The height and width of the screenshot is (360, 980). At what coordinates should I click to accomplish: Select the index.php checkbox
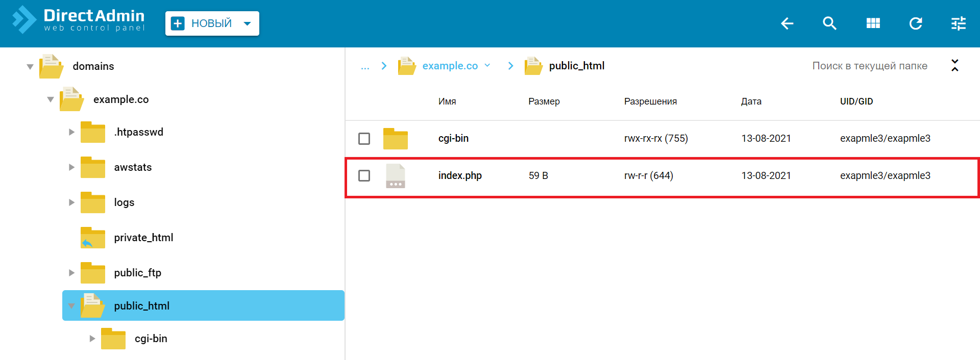[x=364, y=176]
